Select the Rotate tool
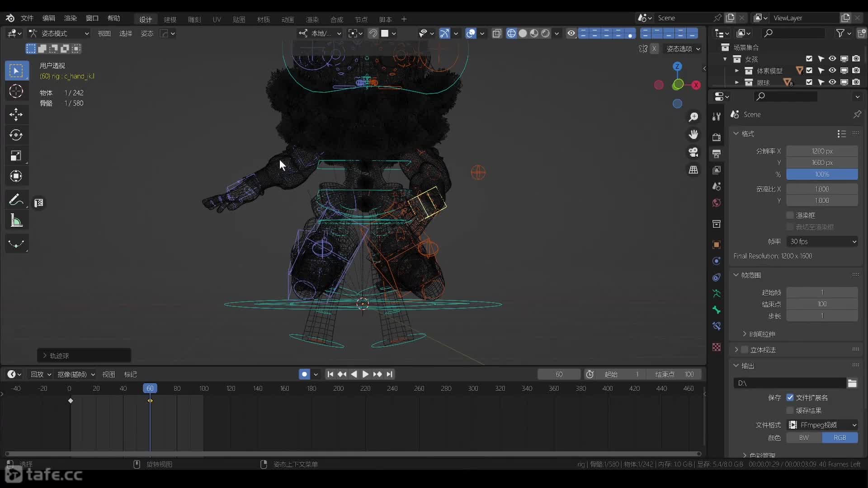 [16, 135]
